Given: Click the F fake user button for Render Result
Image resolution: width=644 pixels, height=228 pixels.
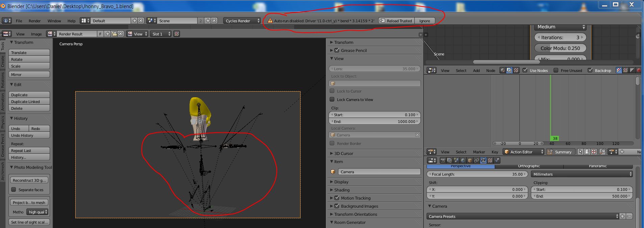Looking at the screenshot, I should [x=100, y=34].
